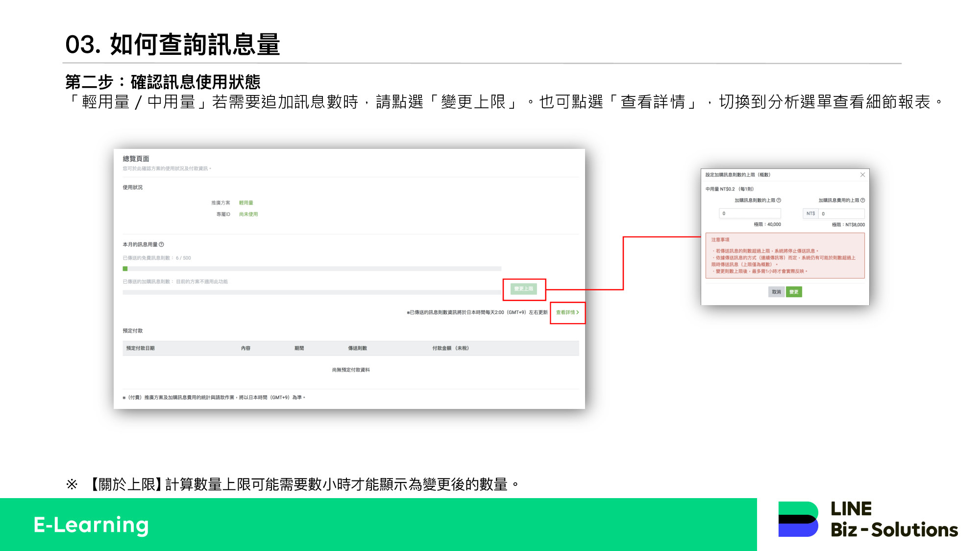Click help icon beside 加購訊息則數的上限
The image size is (980, 551).
pyautogui.click(x=779, y=200)
